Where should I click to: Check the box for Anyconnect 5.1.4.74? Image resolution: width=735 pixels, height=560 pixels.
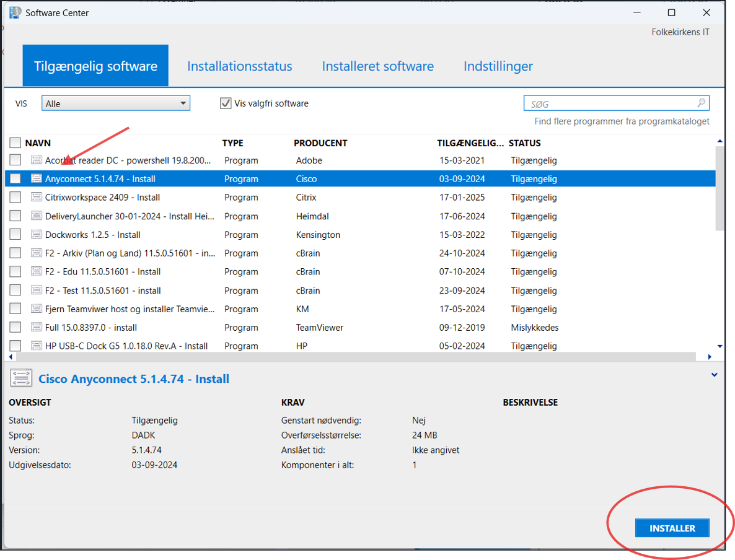(15, 178)
